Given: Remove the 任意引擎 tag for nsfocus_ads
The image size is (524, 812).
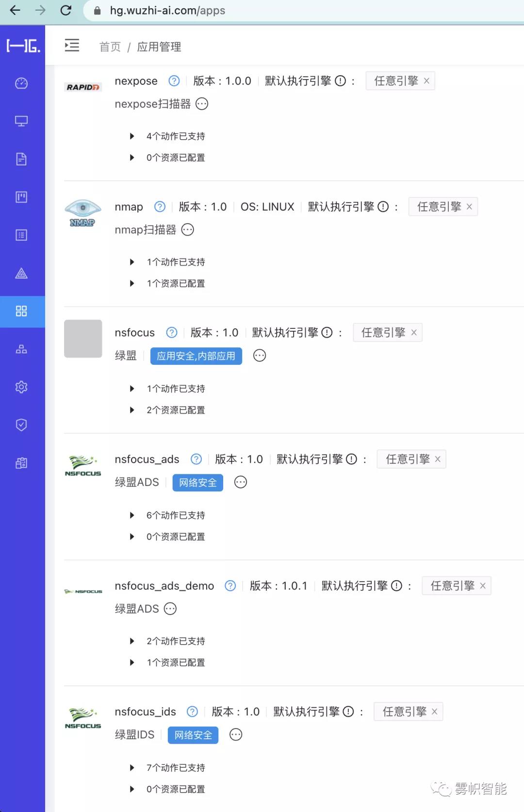Looking at the screenshot, I should point(438,459).
